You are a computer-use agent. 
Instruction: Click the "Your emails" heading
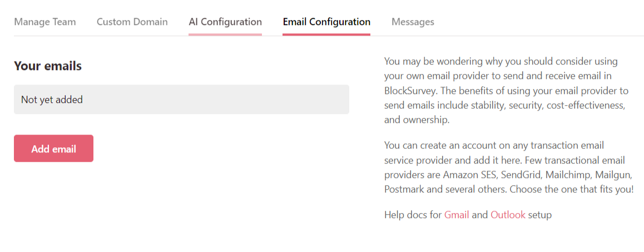click(x=48, y=66)
